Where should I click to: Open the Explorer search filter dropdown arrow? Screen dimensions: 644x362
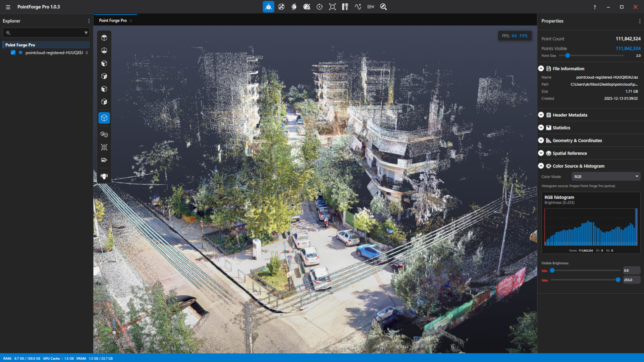click(86, 33)
